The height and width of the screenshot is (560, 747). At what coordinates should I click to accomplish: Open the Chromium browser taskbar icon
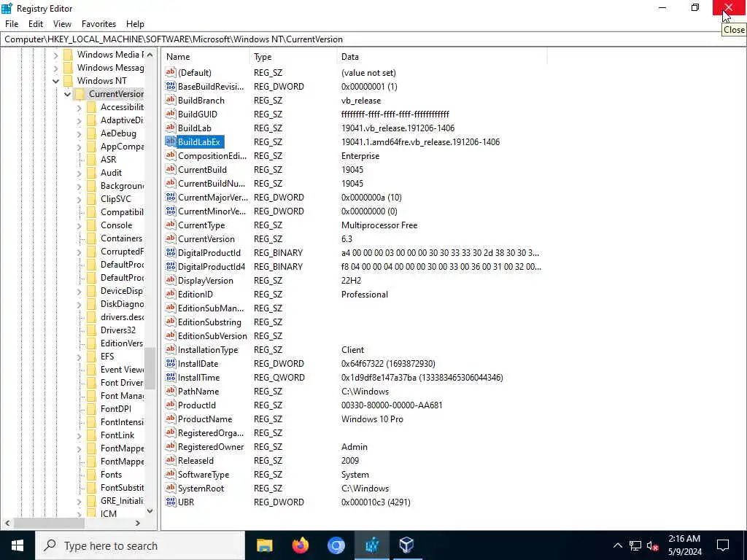(x=336, y=545)
